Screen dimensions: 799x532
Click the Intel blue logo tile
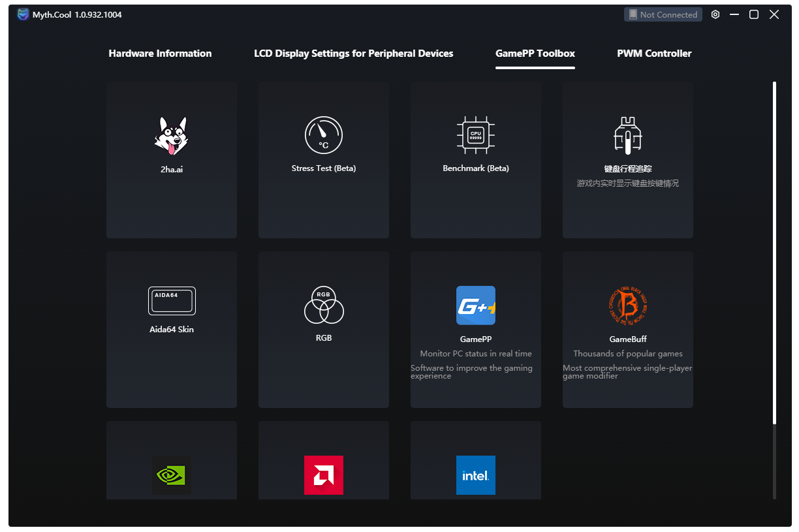[x=476, y=475]
